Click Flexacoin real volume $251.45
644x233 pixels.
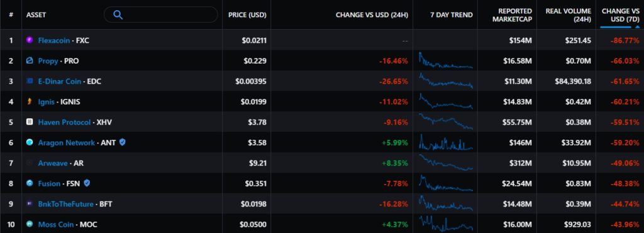[579, 40]
